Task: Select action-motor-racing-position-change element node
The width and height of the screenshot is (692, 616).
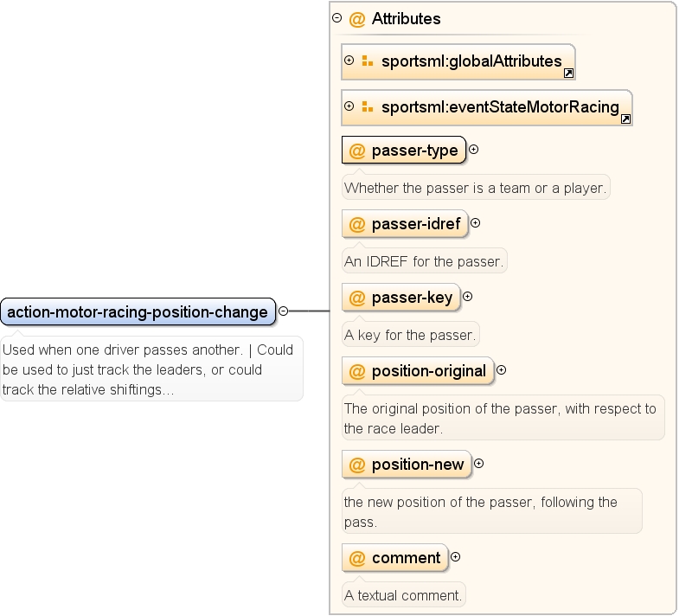Action: click(x=138, y=312)
